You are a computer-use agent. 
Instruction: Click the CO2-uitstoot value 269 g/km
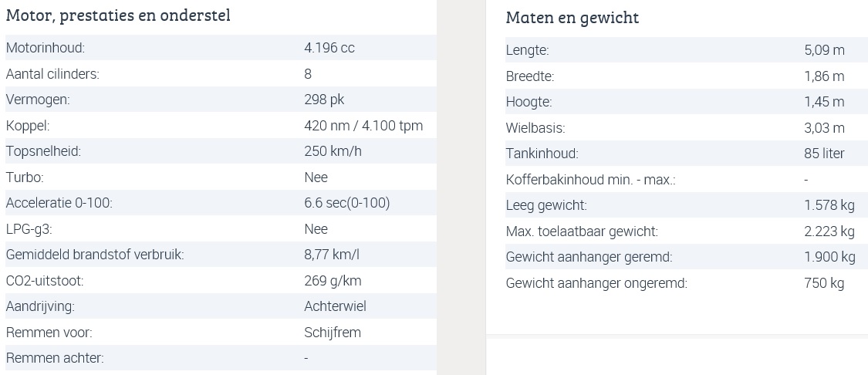pos(333,281)
